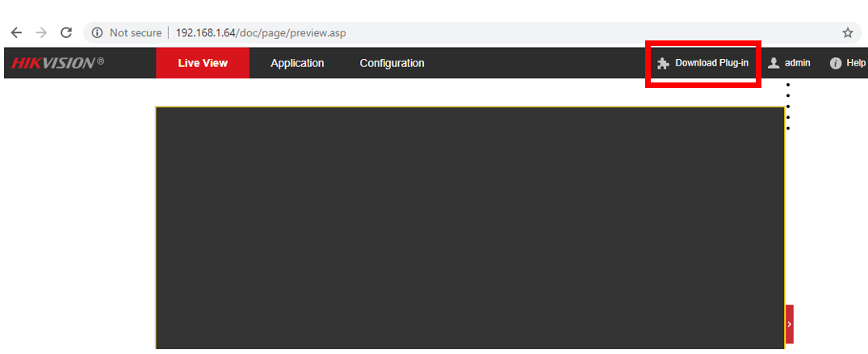Click the puzzle piece plug-in icon

pos(663,63)
